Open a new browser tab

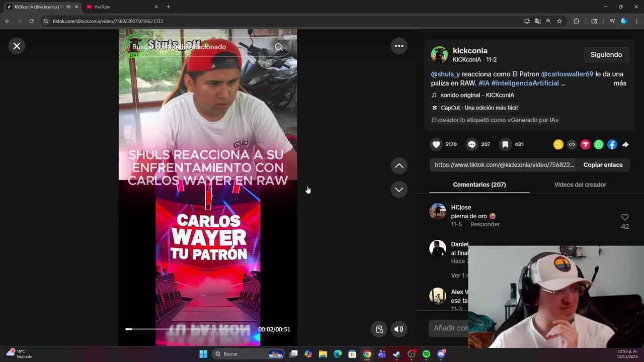coord(168,7)
